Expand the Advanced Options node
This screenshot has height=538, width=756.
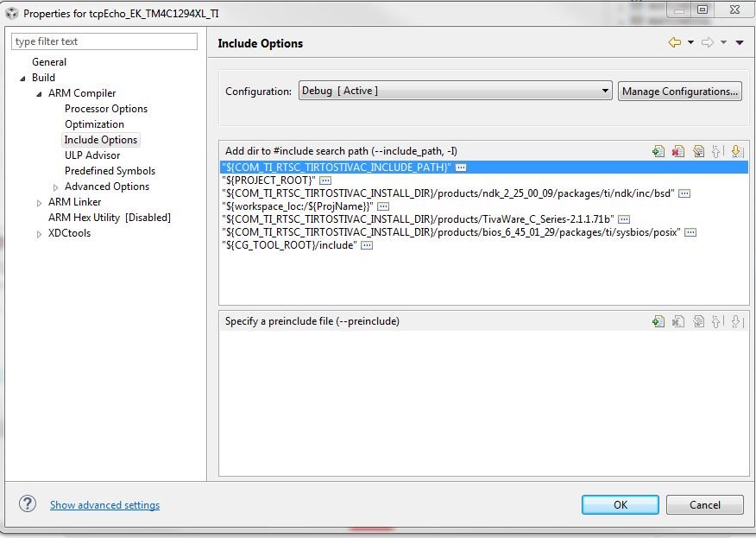click(55, 187)
